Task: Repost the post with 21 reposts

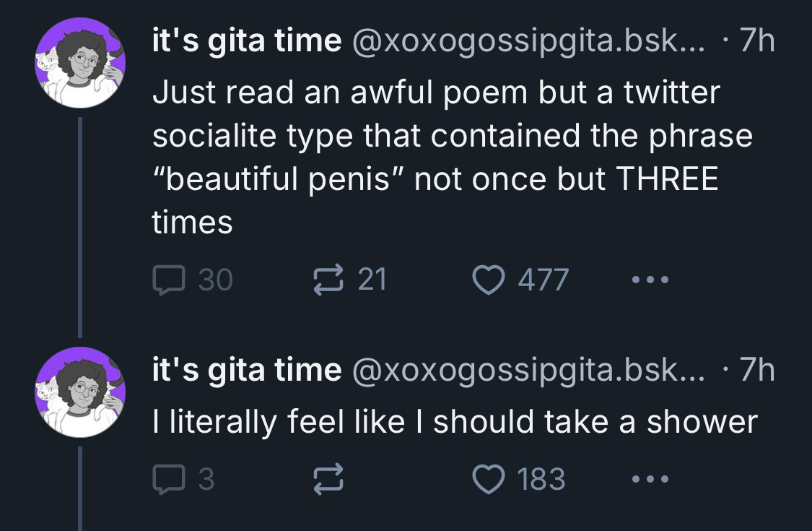Action: 326,279
